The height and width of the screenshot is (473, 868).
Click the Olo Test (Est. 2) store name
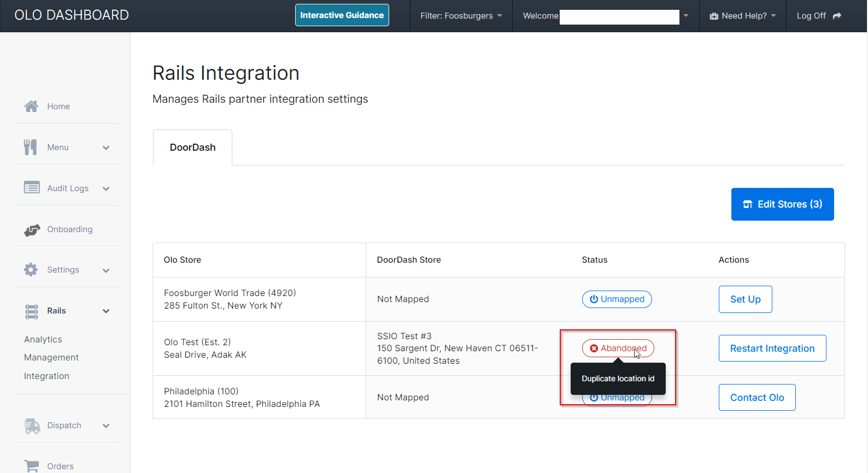pyautogui.click(x=197, y=342)
